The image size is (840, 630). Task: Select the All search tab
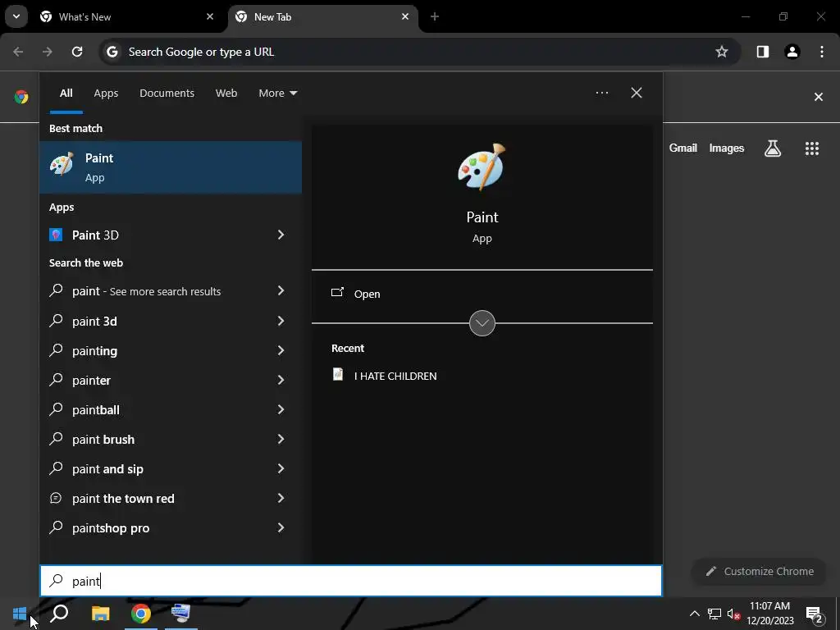tap(66, 94)
